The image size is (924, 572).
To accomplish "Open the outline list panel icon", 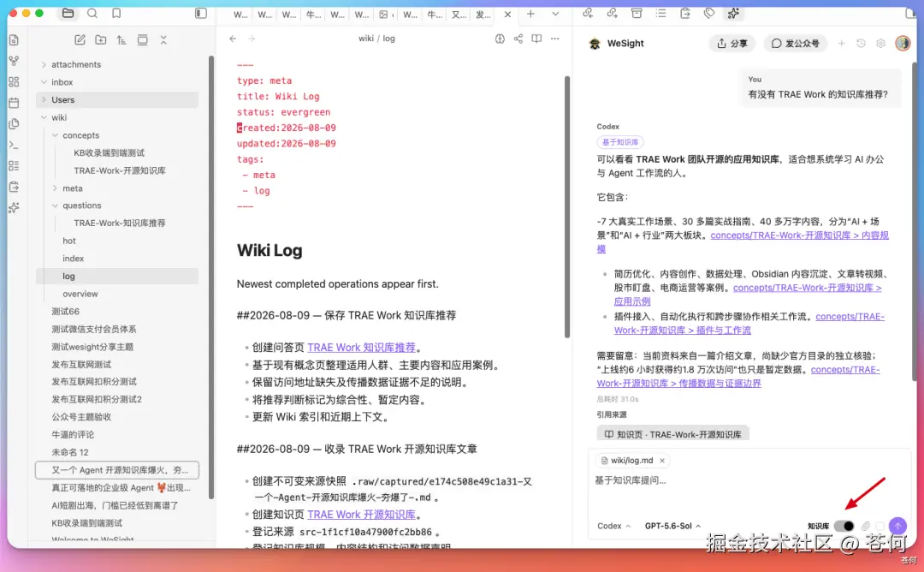I will click(660, 13).
